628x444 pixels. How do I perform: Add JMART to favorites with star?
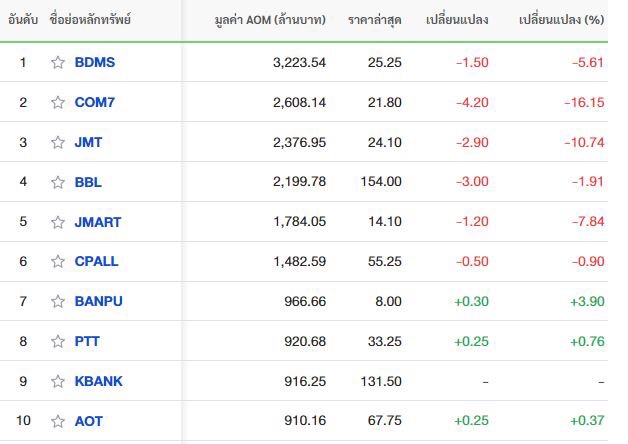pos(57,222)
